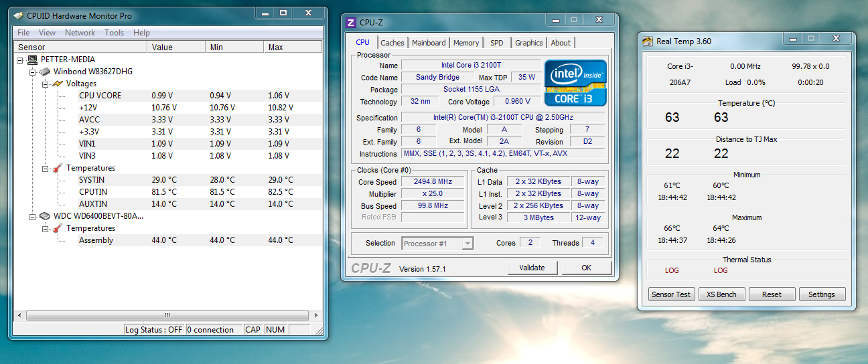The height and width of the screenshot is (364, 868).
Task: Click the Value column header
Action: [x=176, y=48]
